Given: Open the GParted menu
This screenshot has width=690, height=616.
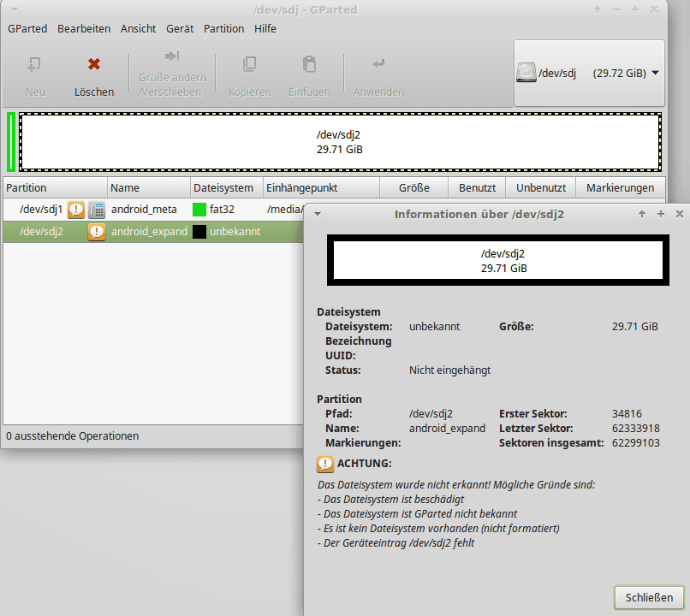Looking at the screenshot, I should point(27,28).
